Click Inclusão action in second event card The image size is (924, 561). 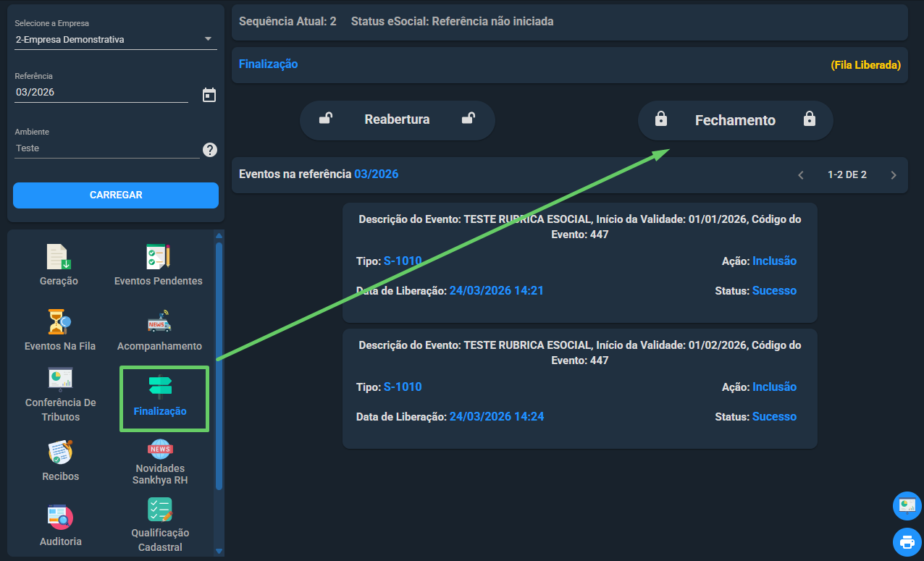(x=774, y=387)
